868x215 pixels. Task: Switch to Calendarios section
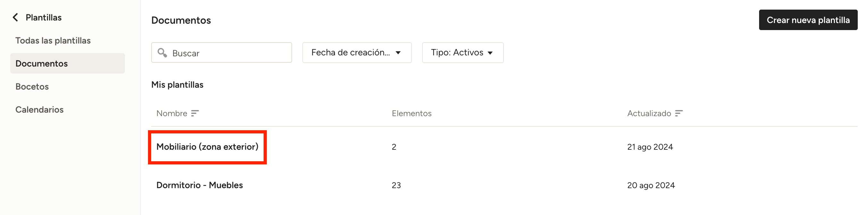pos(39,109)
